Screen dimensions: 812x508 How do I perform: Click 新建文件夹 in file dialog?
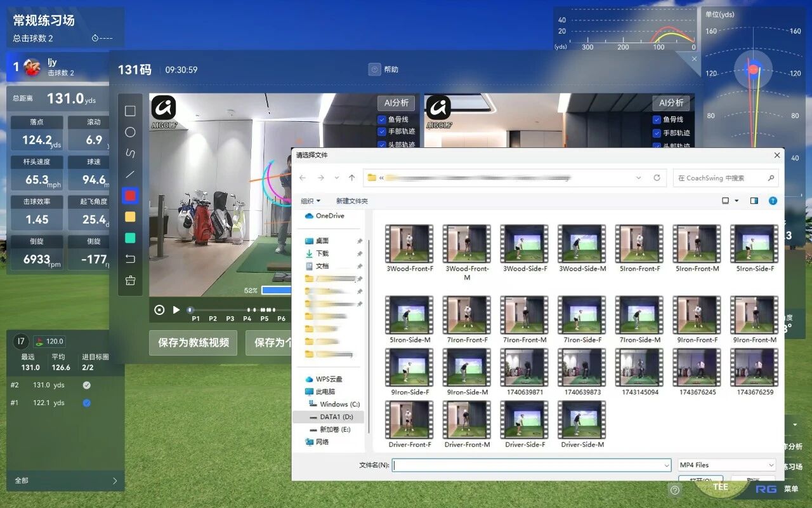pos(351,201)
